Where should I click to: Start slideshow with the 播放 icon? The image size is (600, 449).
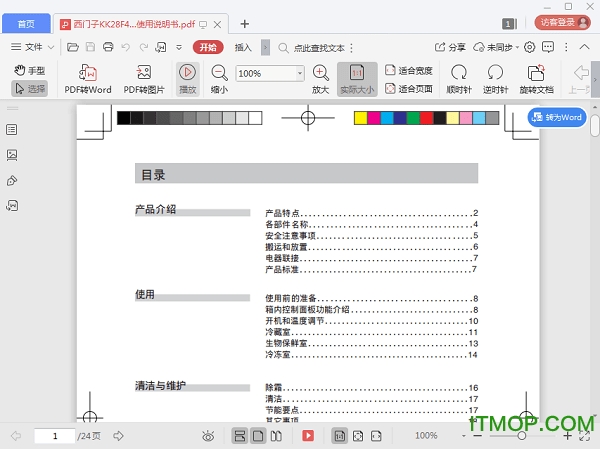coord(187,72)
